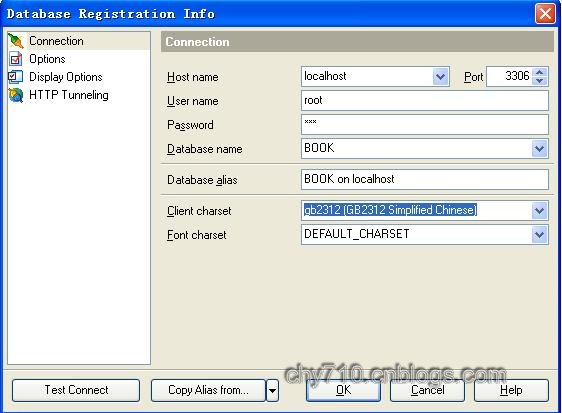Switch to Display Options page
Image resolution: width=562 pixels, height=413 pixels.
click(x=66, y=77)
